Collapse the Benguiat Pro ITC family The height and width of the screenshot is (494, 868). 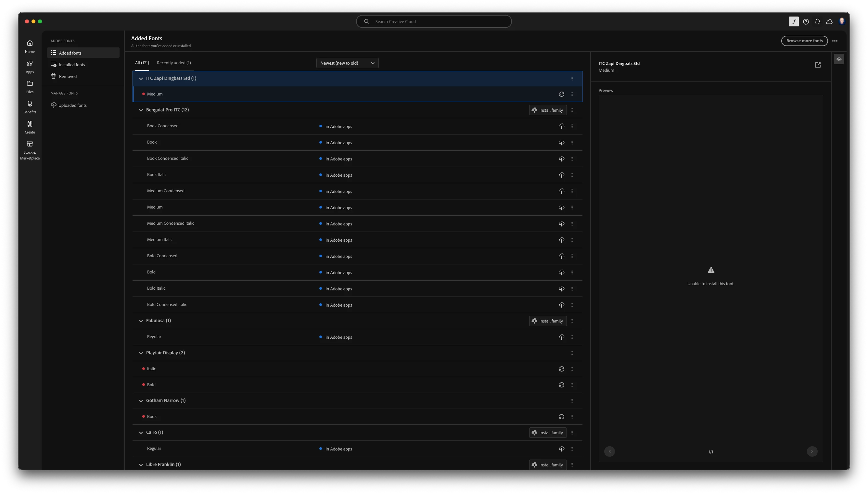pyautogui.click(x=141, y=110)
